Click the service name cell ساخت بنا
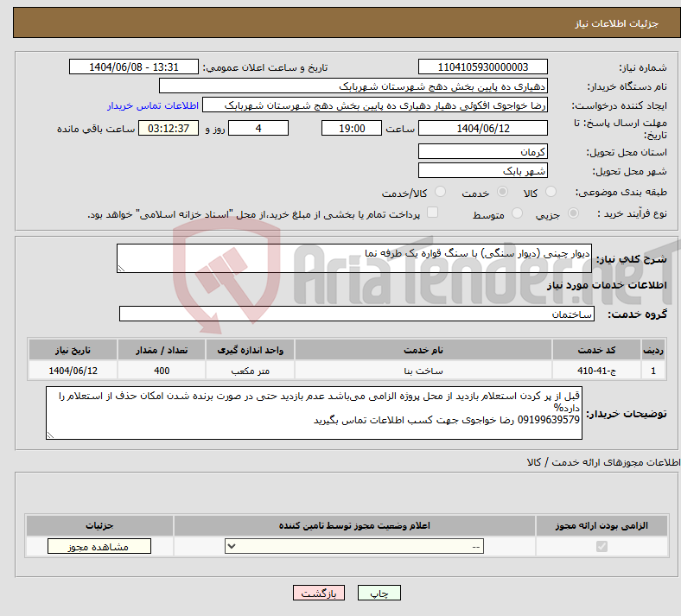This screenshot has width=681, height=616. [423, 371]
